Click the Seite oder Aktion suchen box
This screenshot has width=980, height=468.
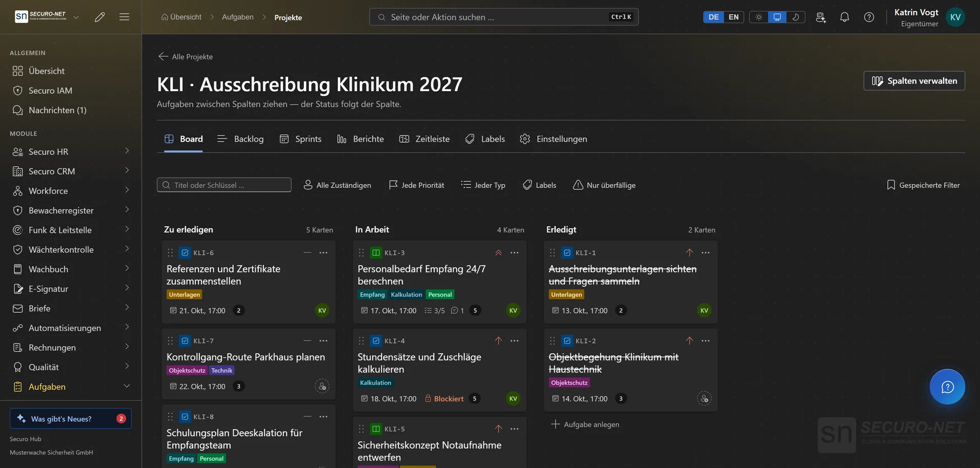504,17
